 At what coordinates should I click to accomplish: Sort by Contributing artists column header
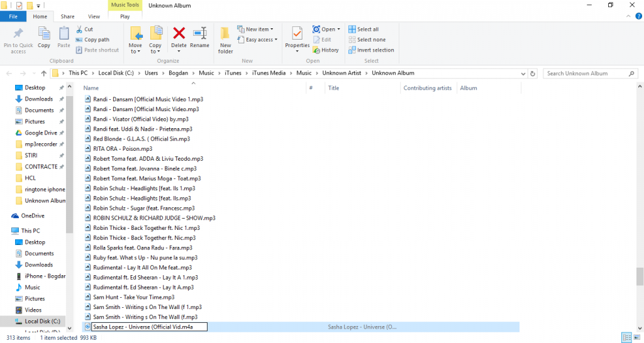[x=428, y=88]
